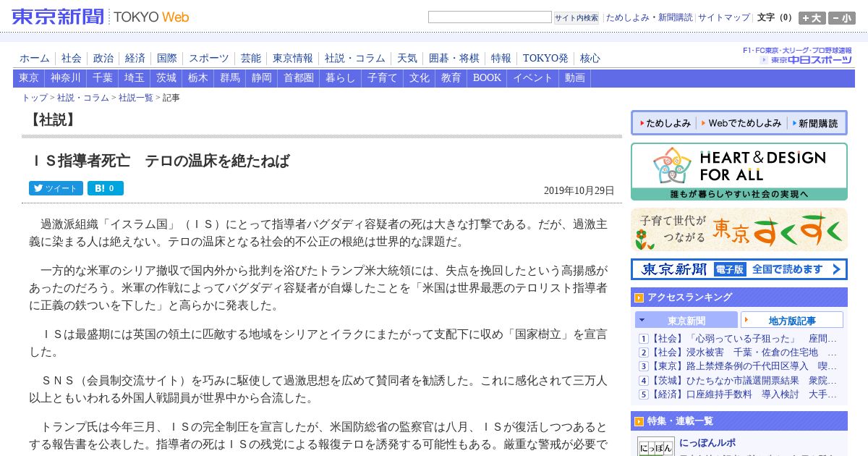Open 東京すくすく parenting banner
Image resolution: width=868 pixels, height=456 pixels.
point(739,229)
